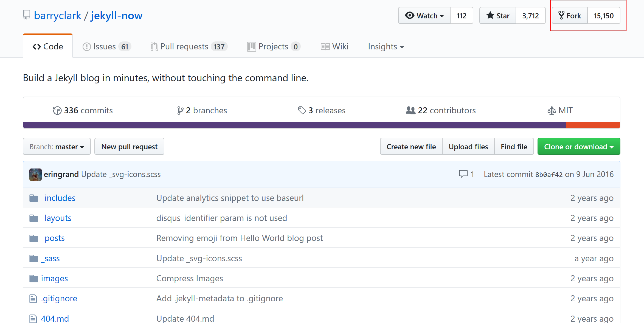Open the Clone or download dropdown

(578, 147)
